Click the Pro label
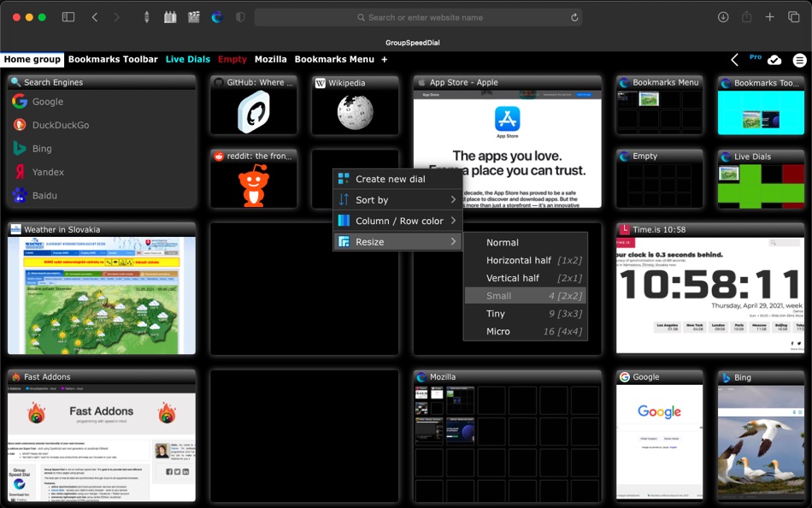This screenshot has width=812, height=508. click(x=756, y=57)
